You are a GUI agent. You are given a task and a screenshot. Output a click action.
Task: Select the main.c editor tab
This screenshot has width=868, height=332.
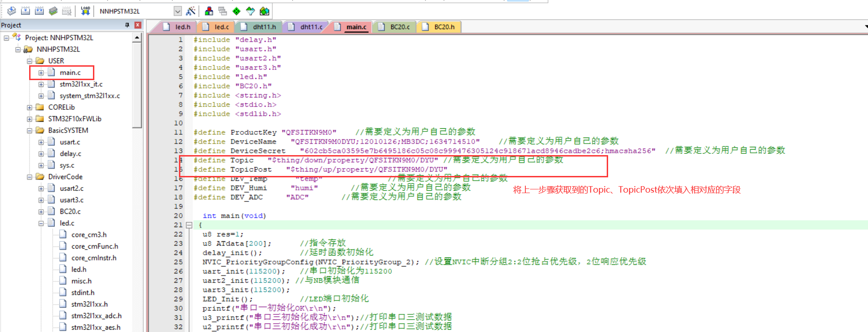coord(351,27)
